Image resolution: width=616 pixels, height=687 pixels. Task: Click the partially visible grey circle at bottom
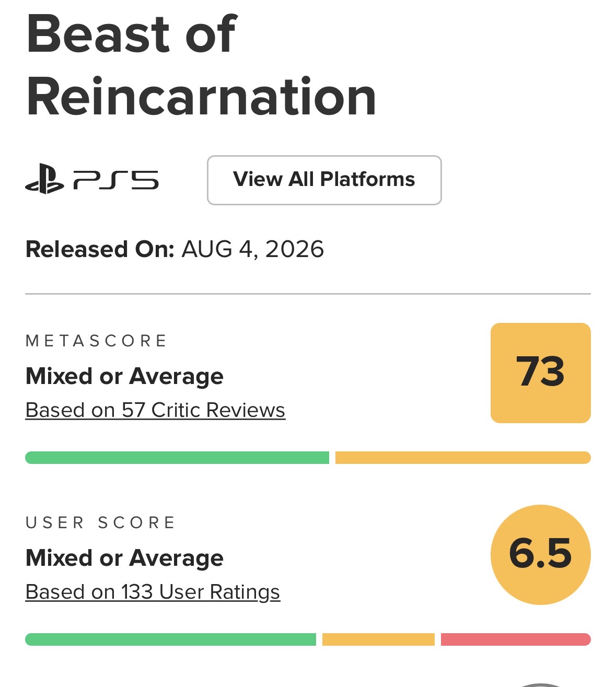click(x=540, y=684)
